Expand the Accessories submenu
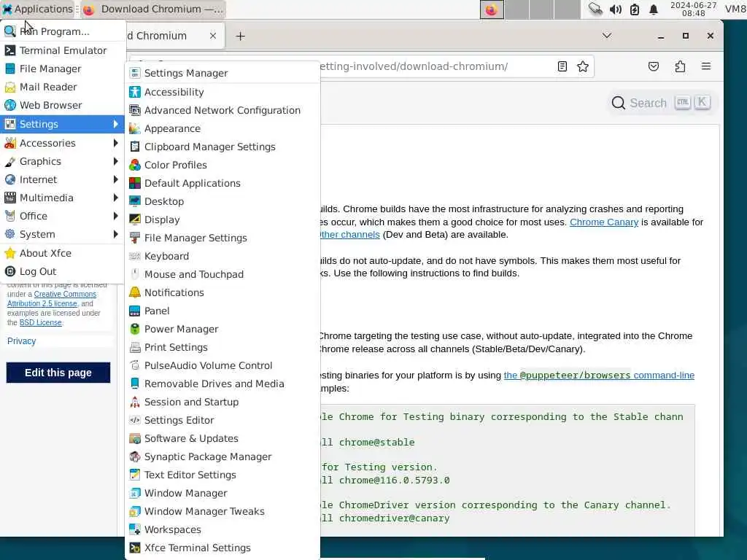This screenshot has height=560, width=747. click(62, 143)
